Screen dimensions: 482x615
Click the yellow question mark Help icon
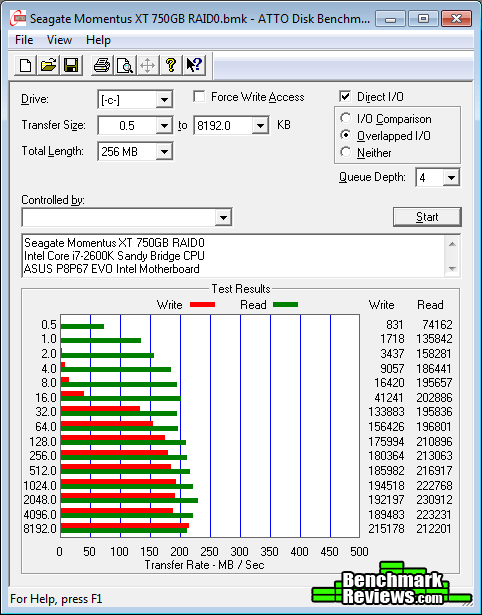(x=171, y=65)
